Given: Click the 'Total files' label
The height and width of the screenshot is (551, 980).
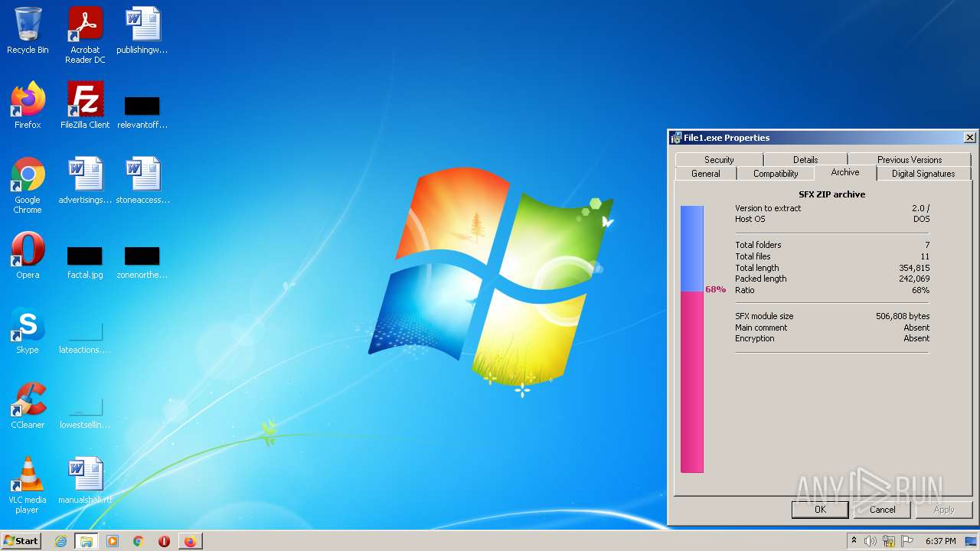Looking at the screenshot, I should [753, 256].
